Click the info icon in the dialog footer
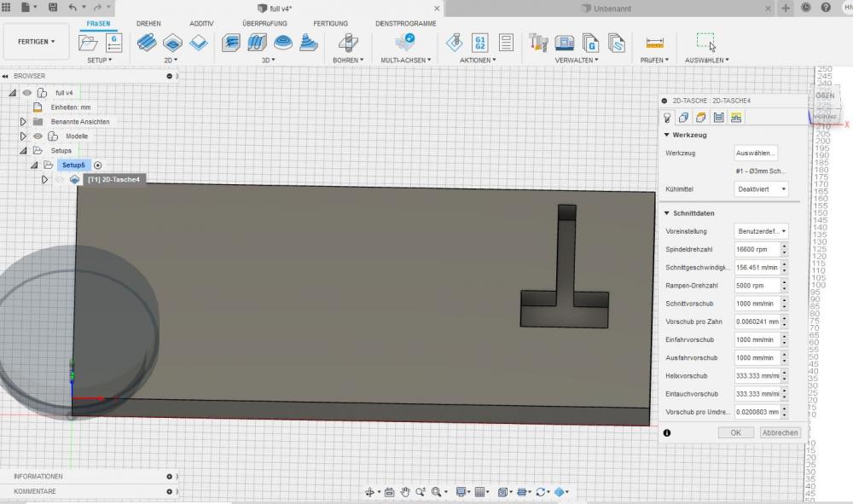The image size is (853, 504). (667, 432)
